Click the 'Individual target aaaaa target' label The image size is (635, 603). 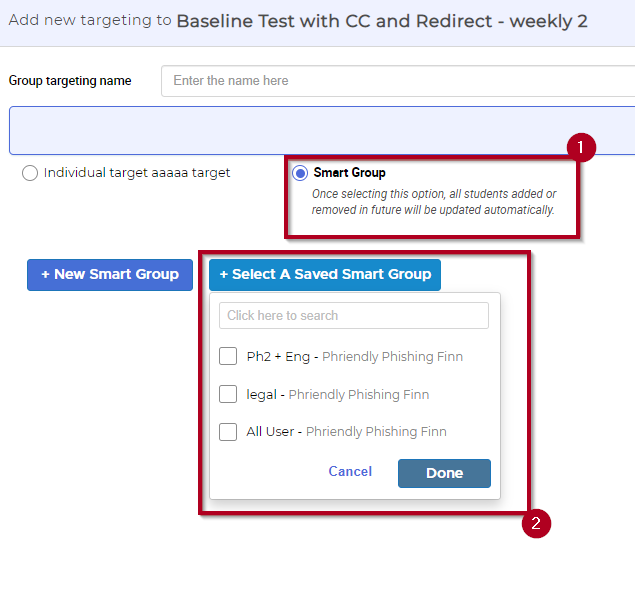pos(137,173)
